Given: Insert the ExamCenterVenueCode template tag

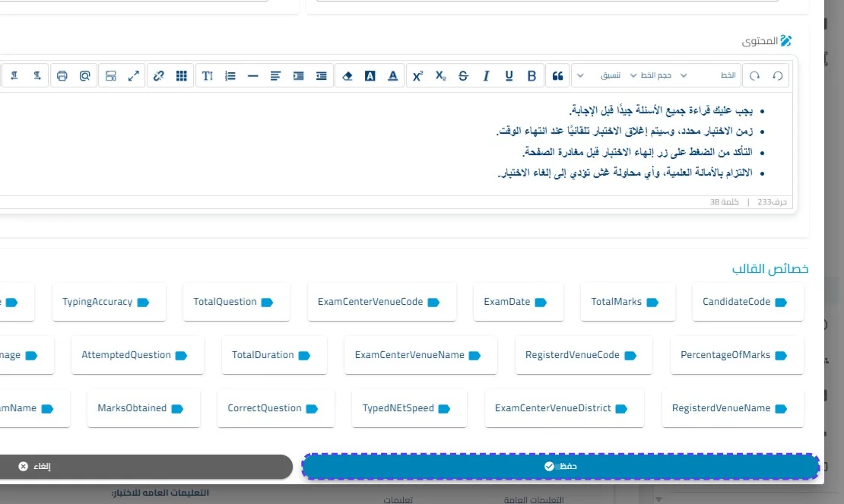Looking at the screenshot, I should (382, 302).
